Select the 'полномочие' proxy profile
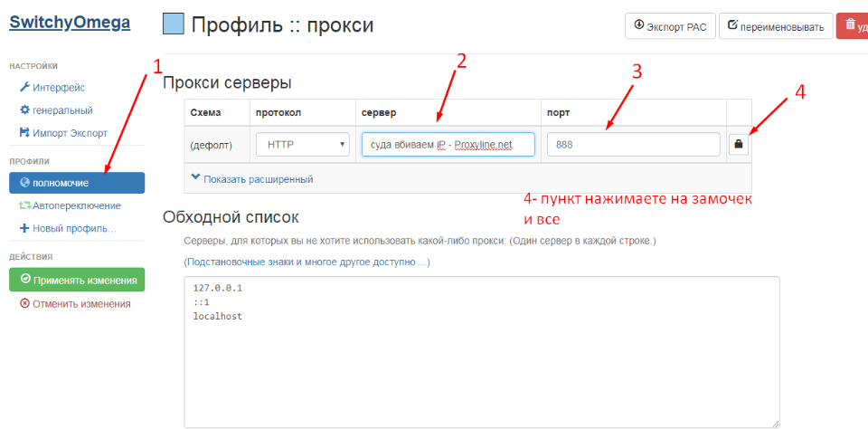 click(77, 183)
